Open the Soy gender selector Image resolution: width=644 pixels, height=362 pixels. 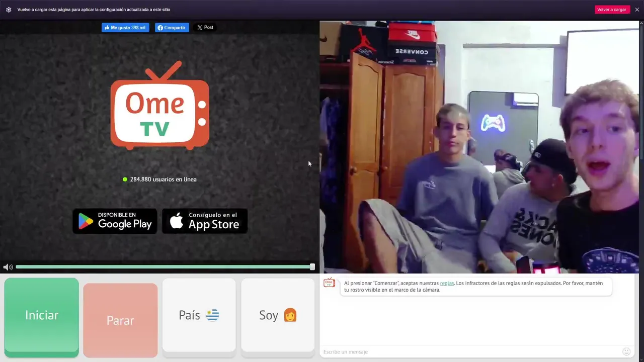tap(278, 315)
